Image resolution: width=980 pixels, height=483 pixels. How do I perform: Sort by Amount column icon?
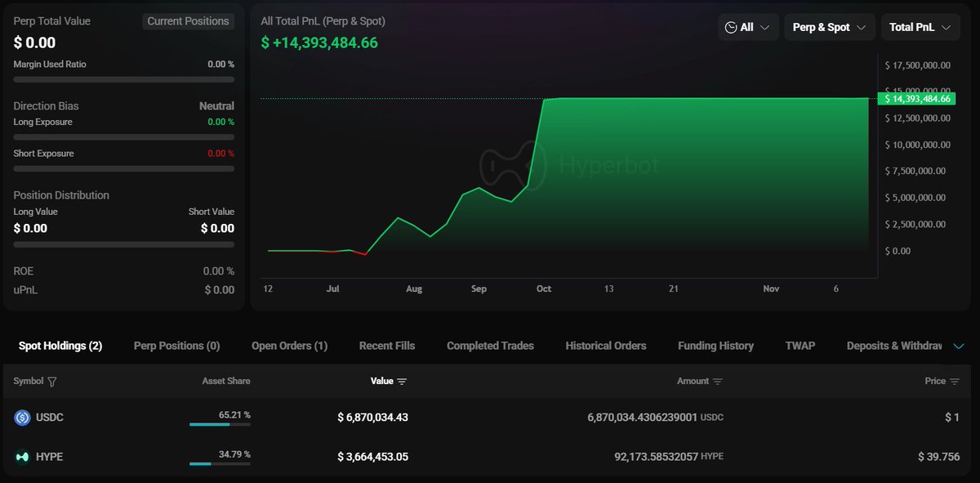[718, 382]
